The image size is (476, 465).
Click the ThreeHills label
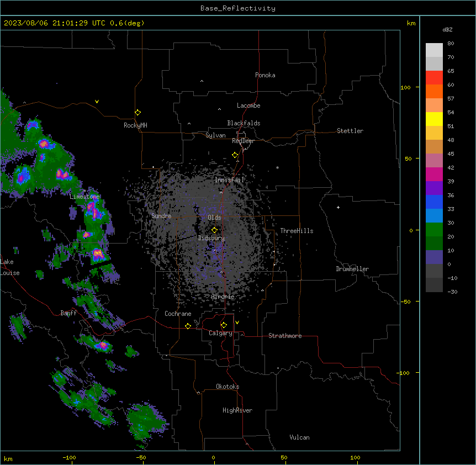pos(297,231)
